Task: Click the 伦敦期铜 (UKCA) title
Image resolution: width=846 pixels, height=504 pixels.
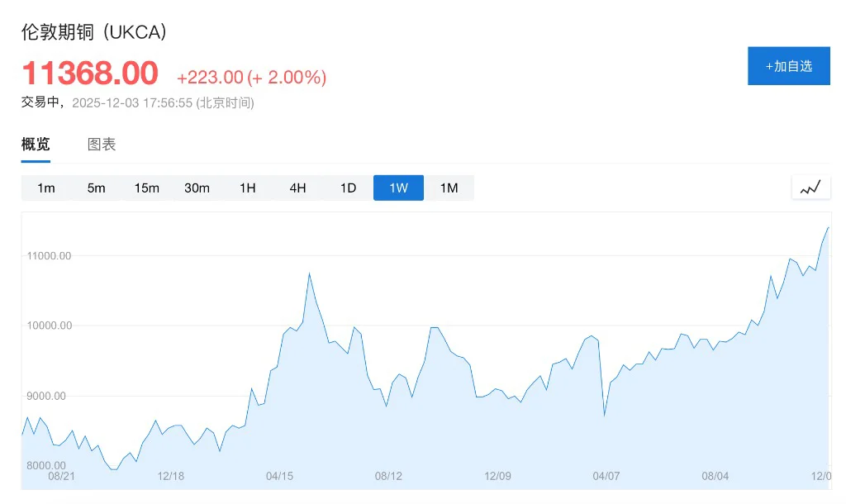Action: pyautogui.click(x=94, y=32)
